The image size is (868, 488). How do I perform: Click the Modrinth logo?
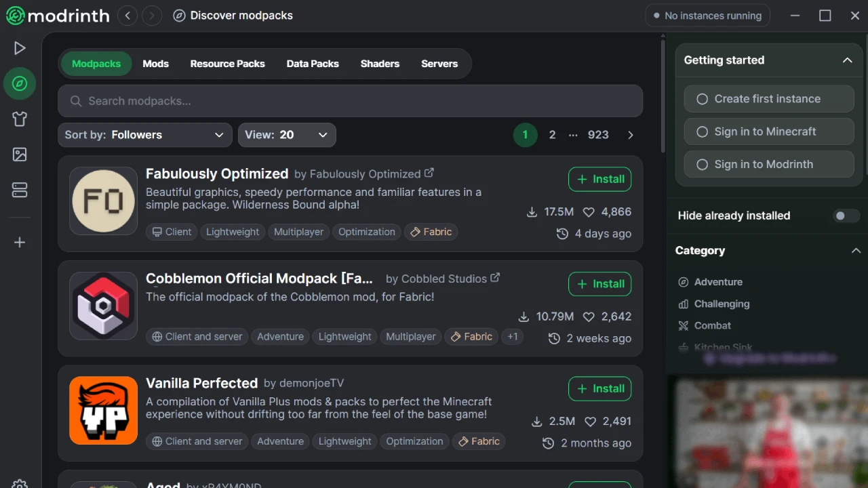tap(58, 16)
